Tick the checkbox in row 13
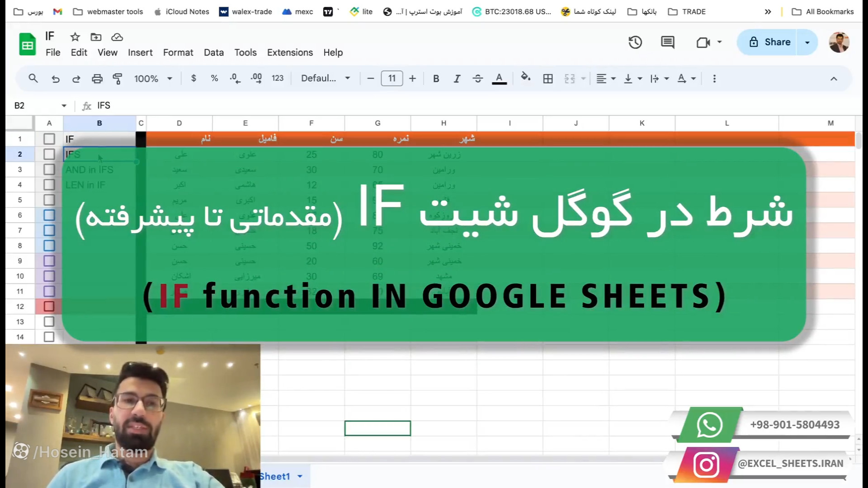Viewport: 868px width, 488px height. (49, 322)
